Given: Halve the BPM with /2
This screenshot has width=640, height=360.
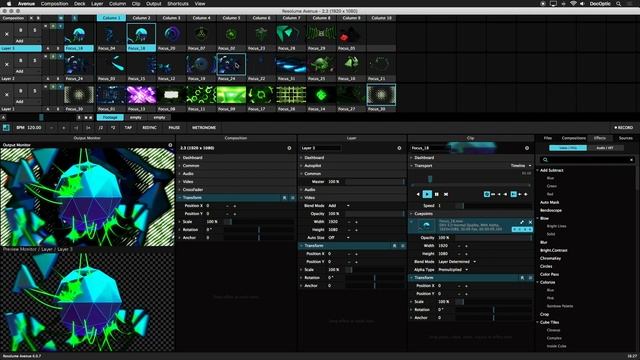Looking at the screenshot, I should [100, 128].
